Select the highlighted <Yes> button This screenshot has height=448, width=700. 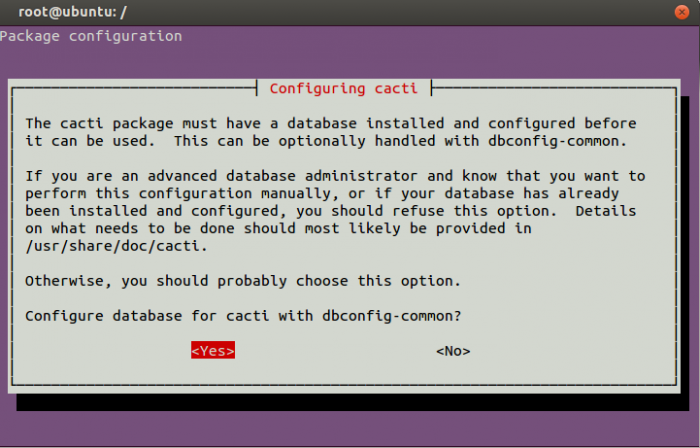(212, 351)
